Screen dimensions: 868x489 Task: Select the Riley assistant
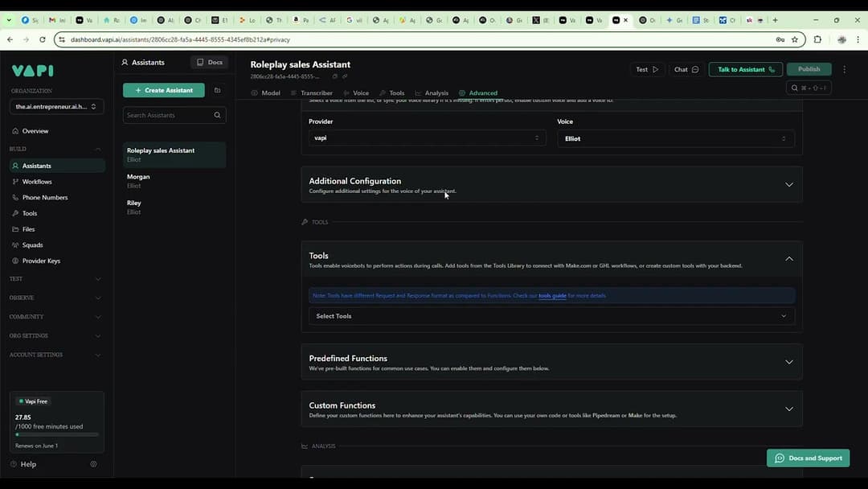tap(174, 208)
